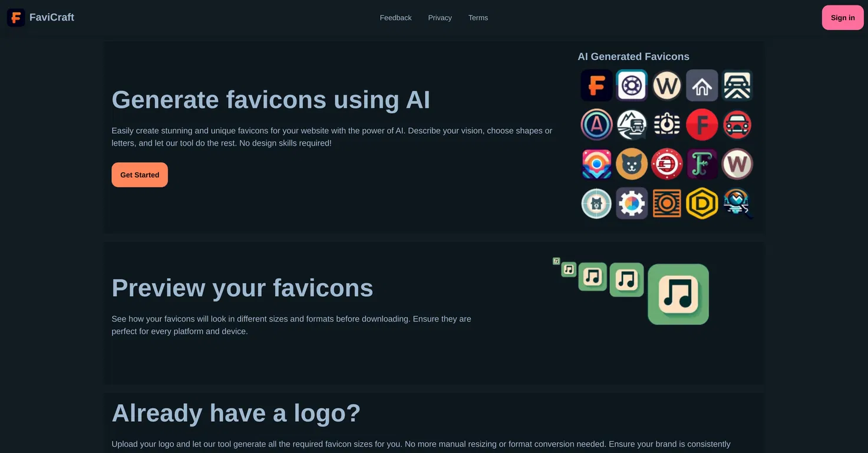Screen dimensions: 868x453
Task: Click the second-smallest music note preview
Action: (569, 270)
